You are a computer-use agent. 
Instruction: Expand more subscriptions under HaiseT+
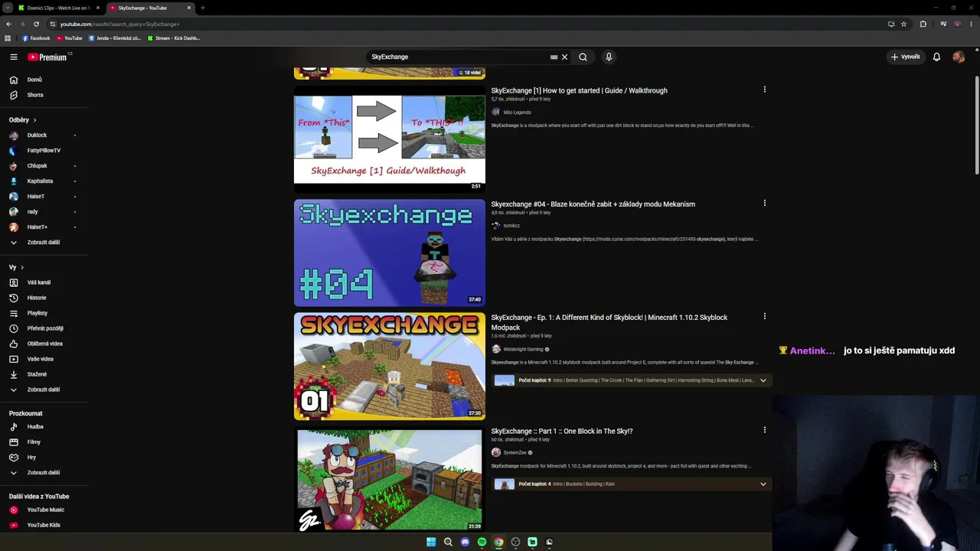point(44,243)
